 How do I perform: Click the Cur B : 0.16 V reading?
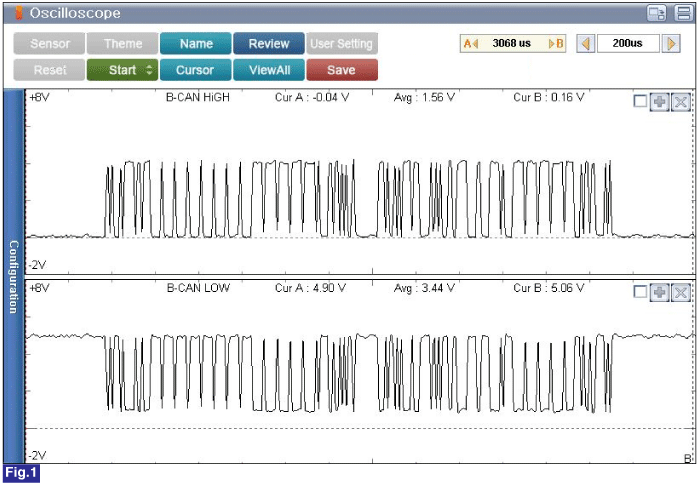pyautogui.click(x=549, y=97)
